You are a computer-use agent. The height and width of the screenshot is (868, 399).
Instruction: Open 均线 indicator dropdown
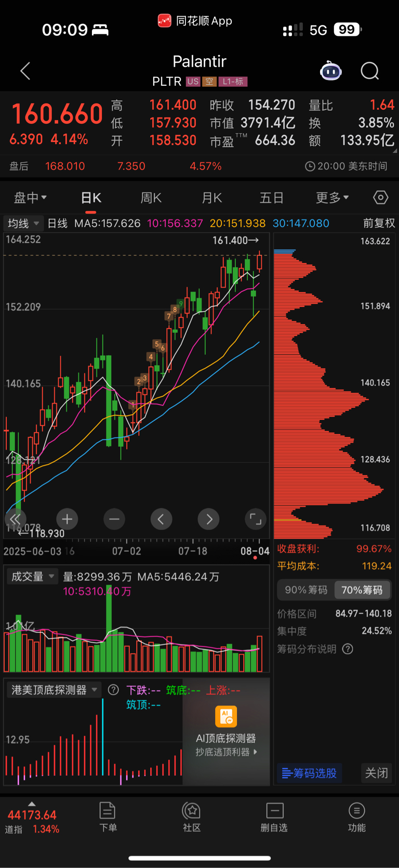coord(23,224)
